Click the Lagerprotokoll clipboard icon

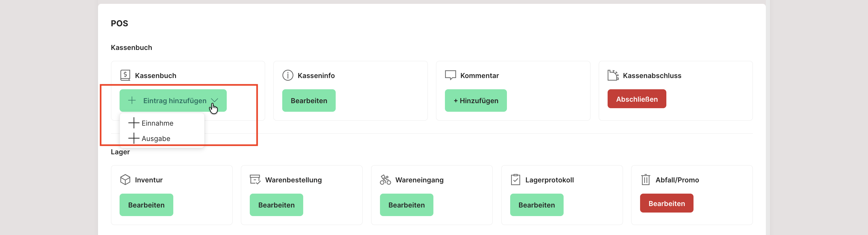pyautogui.click(x=515, y=180)
